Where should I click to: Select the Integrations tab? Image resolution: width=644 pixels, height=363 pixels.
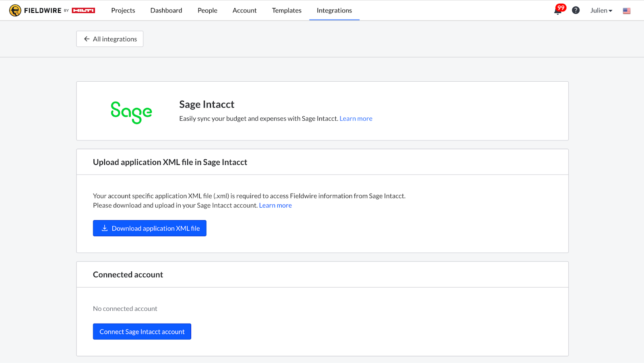point(334,10)
